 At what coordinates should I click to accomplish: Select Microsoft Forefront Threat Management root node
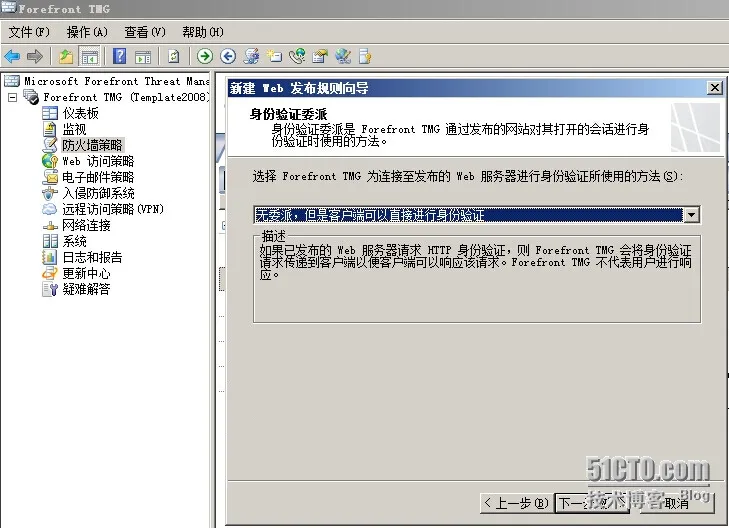[116, 81]
